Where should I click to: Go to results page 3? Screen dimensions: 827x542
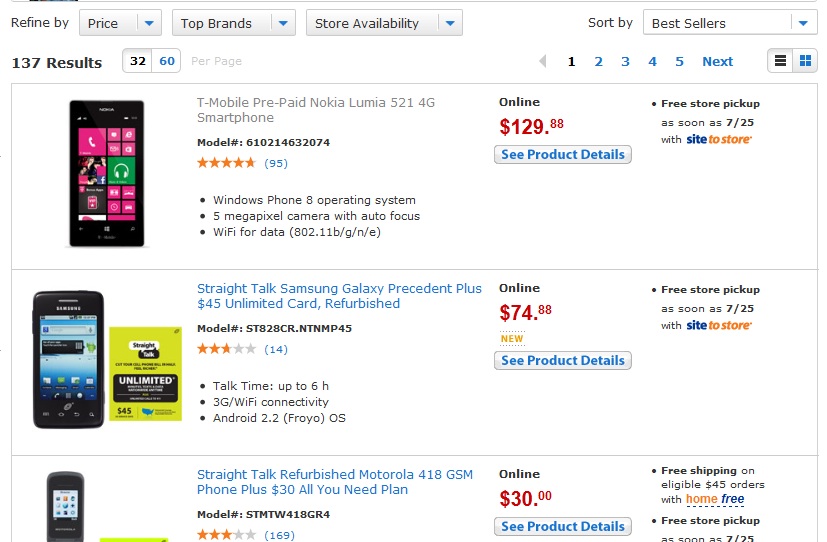625,62
